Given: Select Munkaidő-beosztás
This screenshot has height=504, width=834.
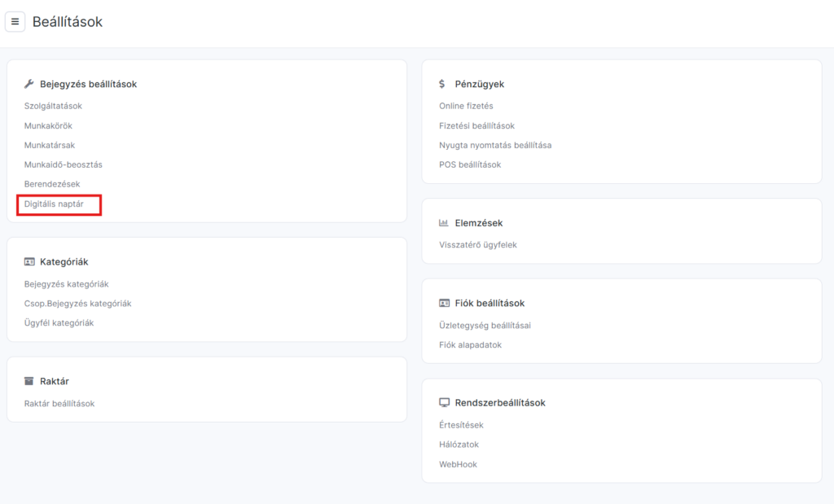Looking at the screenshot, I should [64, 164].
